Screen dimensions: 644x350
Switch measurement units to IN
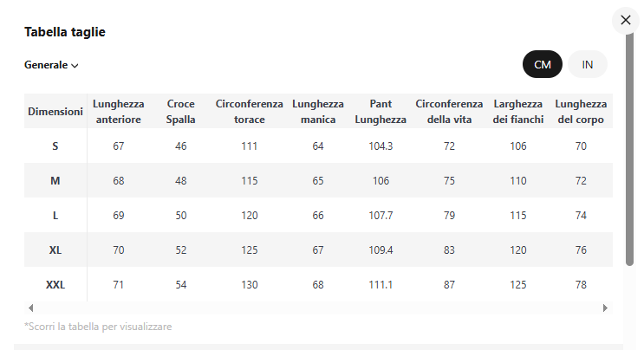[587, 64]
